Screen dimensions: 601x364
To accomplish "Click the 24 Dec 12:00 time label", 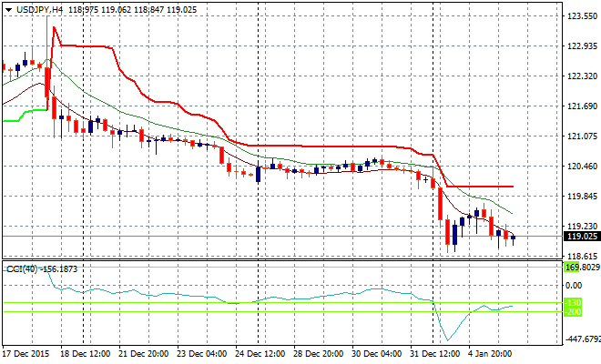I will (x=260, y=354).
